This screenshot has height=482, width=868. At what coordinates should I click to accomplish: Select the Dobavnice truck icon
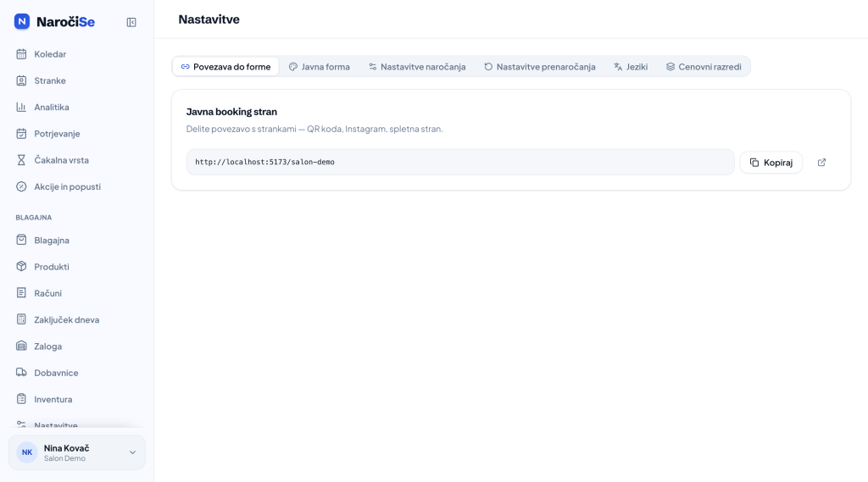[x=21, y=373]
